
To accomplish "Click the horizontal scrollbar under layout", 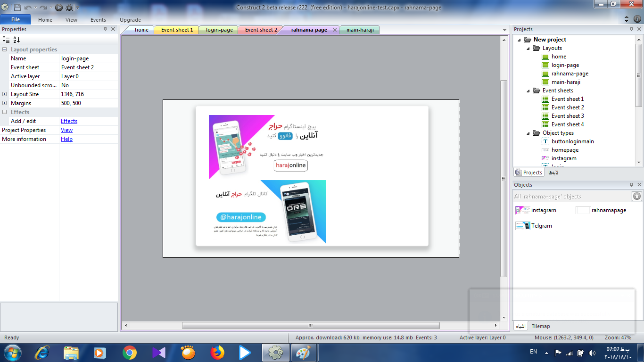I will pyautogui.click(x=311, y=325).
